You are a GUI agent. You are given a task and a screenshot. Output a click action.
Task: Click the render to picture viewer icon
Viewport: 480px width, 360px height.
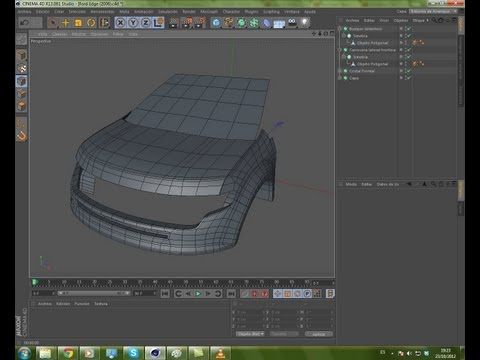point(187,23)
